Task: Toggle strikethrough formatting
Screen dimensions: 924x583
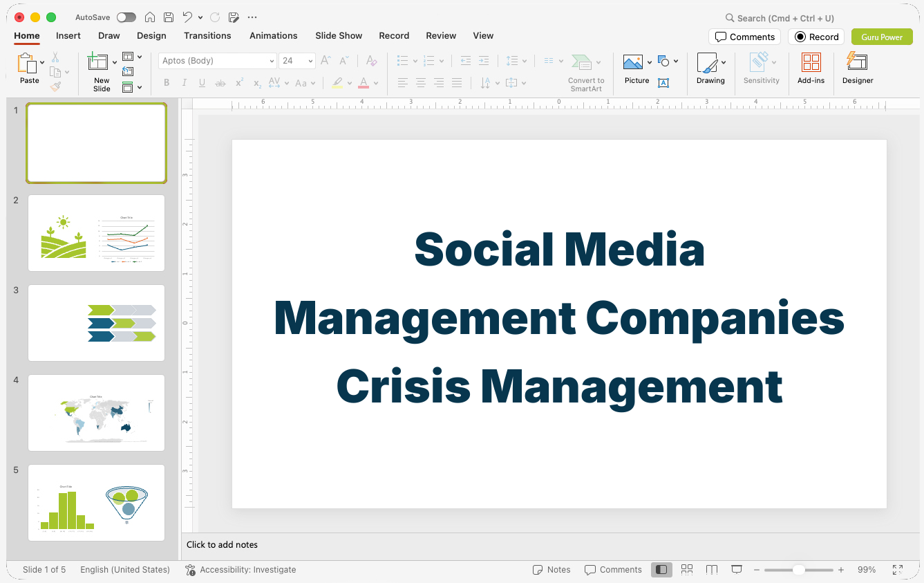Action: pyautogui.click(x=220, y=83)
